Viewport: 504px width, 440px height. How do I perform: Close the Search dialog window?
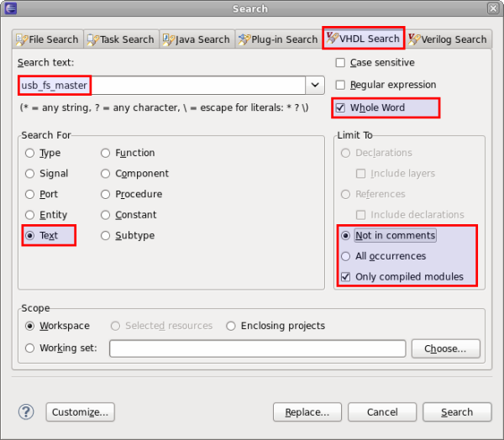(x=493, y=8)
